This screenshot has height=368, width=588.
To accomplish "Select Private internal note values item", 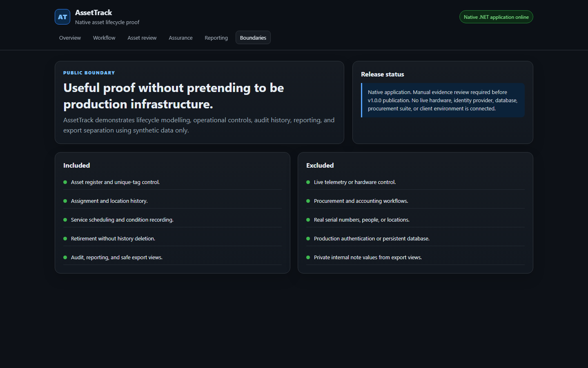I will (415, 257).
